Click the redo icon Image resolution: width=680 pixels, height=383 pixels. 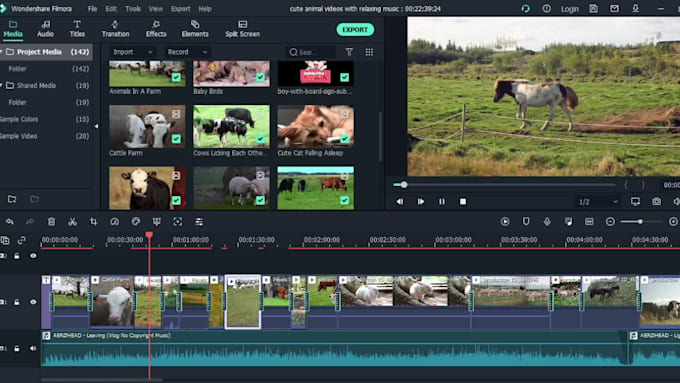[30, 222]
